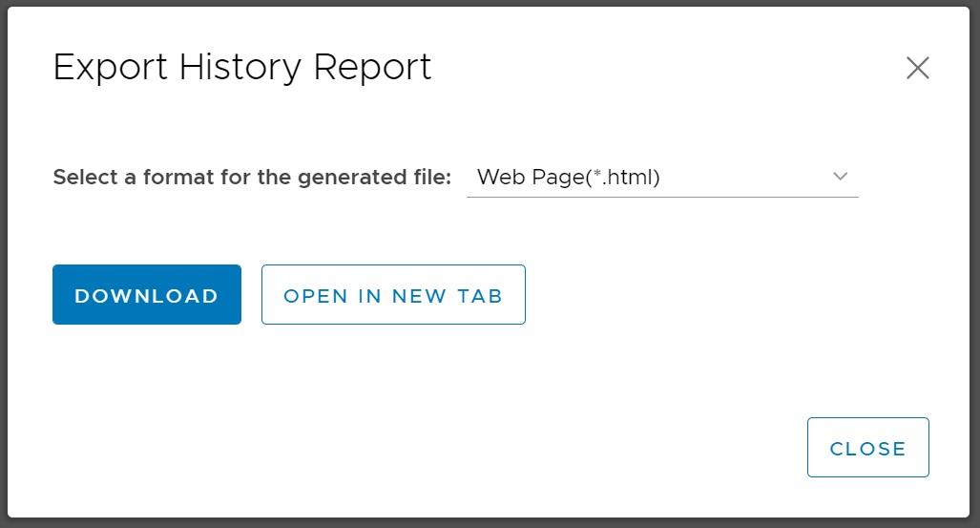Download the history report file
Image resolution: width=980 pixels, height=528 pixels.
click(147, 295)
